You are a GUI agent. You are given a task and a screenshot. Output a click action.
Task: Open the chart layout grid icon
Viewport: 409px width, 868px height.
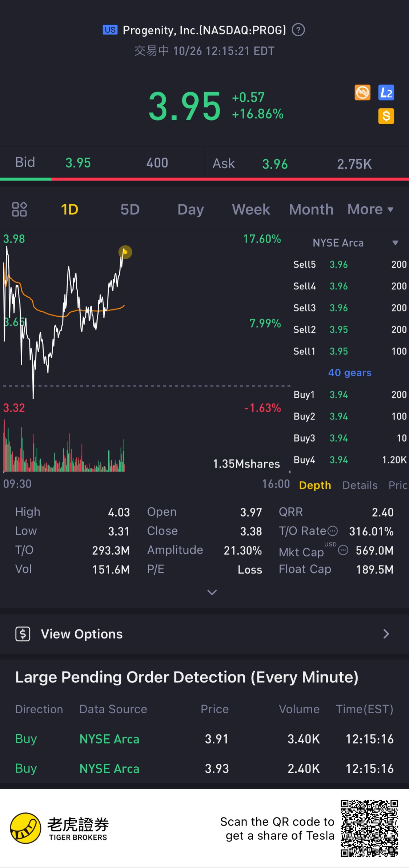20,209
